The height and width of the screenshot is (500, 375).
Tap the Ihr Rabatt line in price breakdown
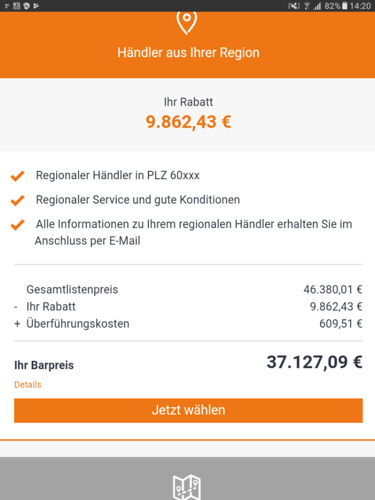click(x=188, y=306)
